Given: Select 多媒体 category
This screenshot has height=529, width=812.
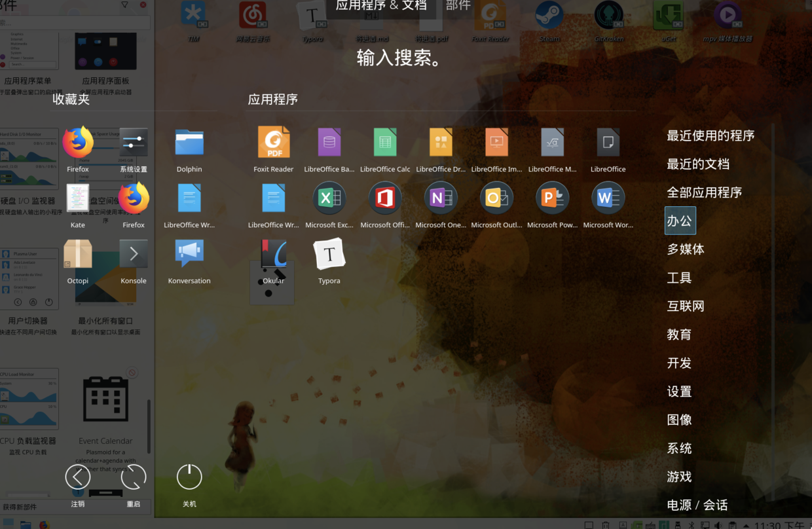Looking at the screenshot, I should tap(686, 249).
